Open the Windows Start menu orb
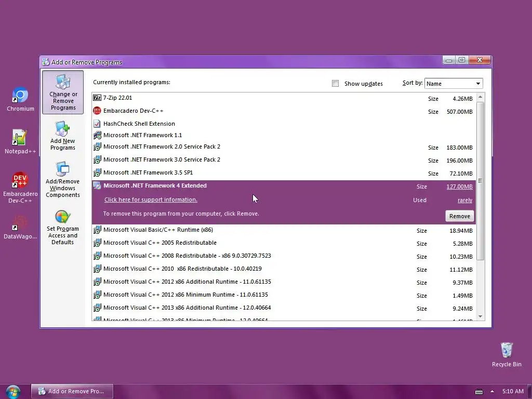 (x=13, y=392)
